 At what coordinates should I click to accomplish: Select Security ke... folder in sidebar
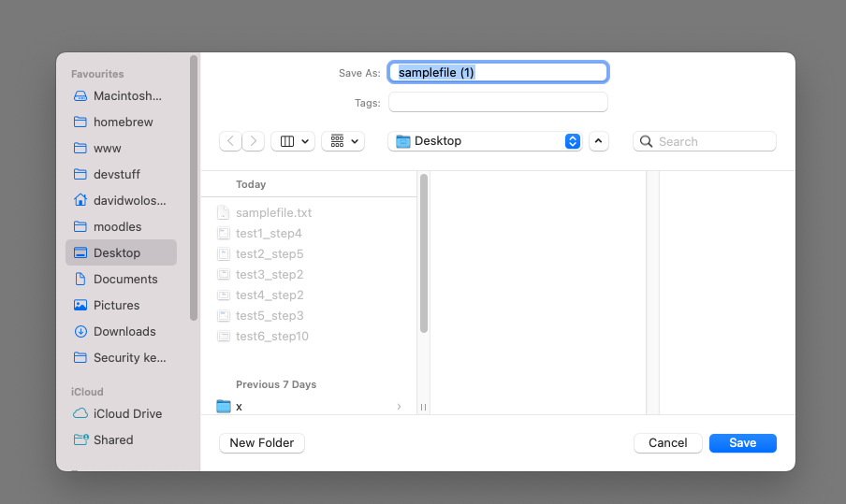click(x=121, y=357)
